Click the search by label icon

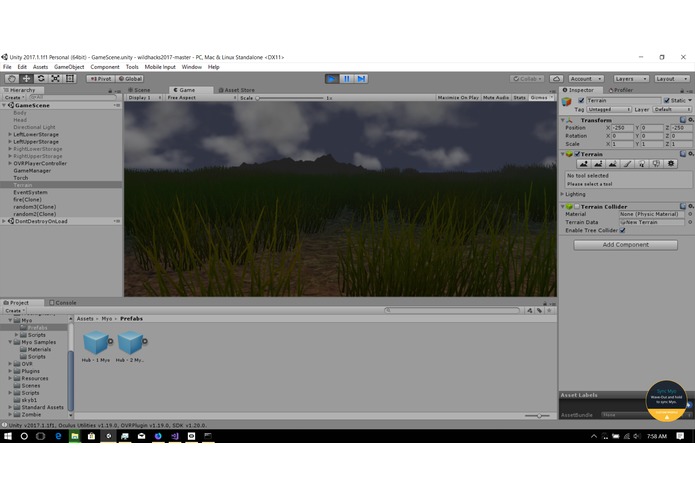click(539, 311)
